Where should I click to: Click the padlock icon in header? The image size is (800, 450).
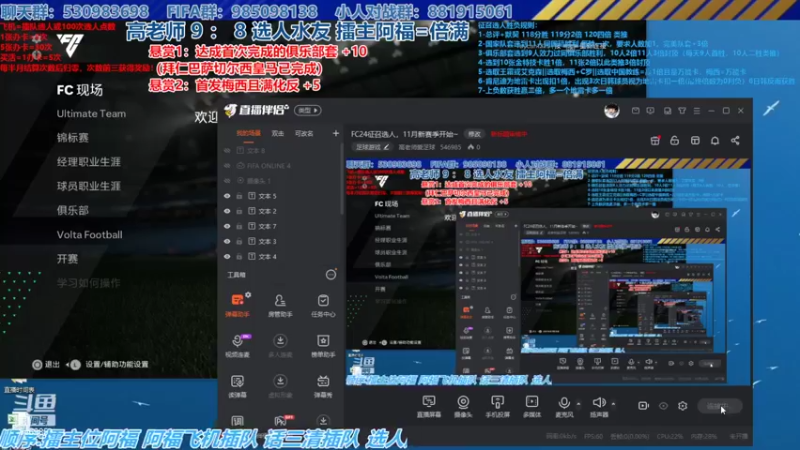click(x=674, y=140)
